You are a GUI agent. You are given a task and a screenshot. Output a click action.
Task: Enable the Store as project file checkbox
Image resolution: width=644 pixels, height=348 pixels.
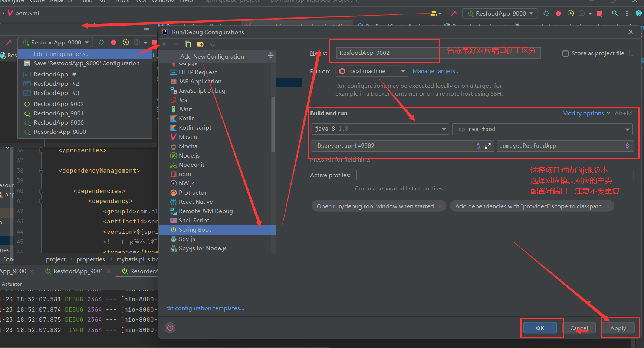click(x=565, y=53)
